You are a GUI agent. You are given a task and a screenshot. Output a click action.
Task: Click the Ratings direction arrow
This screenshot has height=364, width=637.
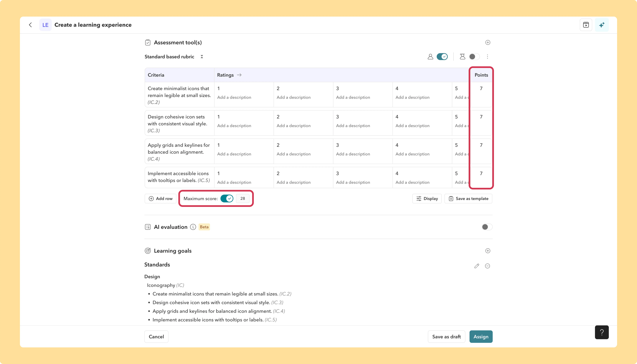239,75
